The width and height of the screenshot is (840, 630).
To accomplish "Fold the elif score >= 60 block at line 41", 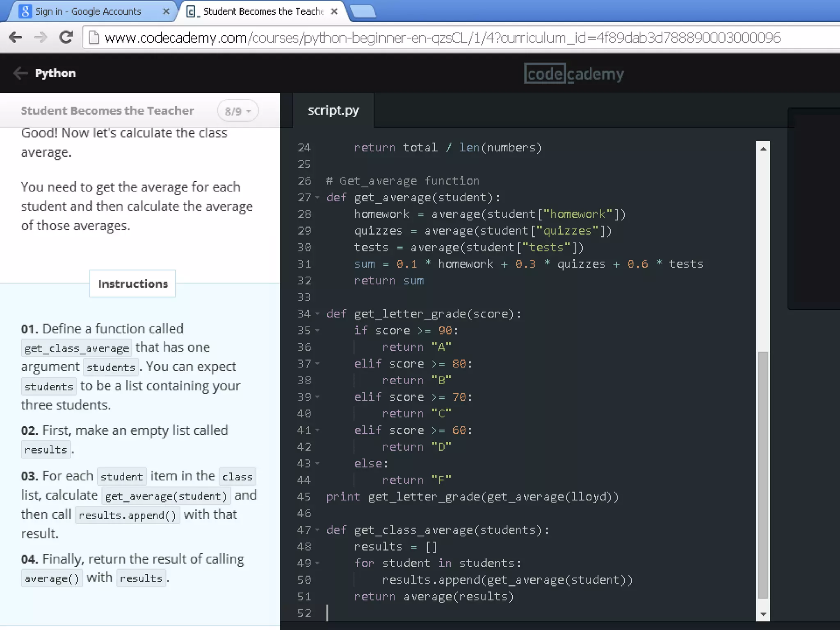I will coord(317,430).
